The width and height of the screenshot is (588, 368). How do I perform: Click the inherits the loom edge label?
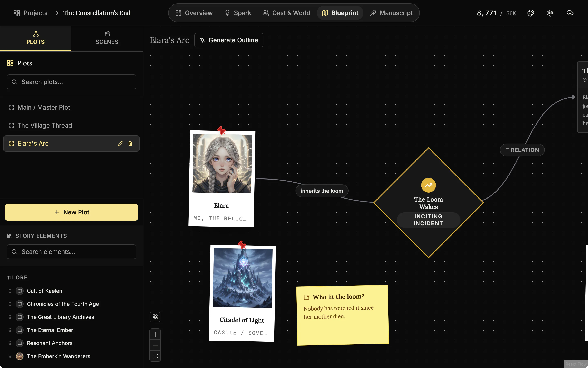coord(322,191)
